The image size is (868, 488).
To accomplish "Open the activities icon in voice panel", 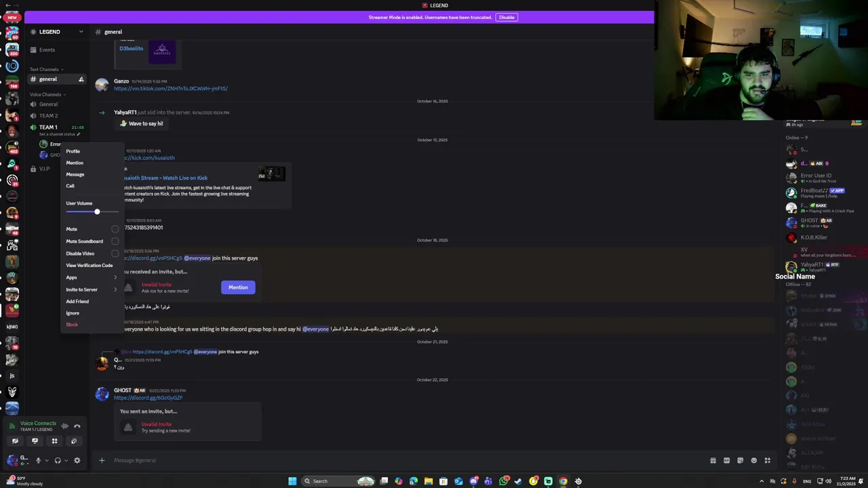I will click(55, 441).
